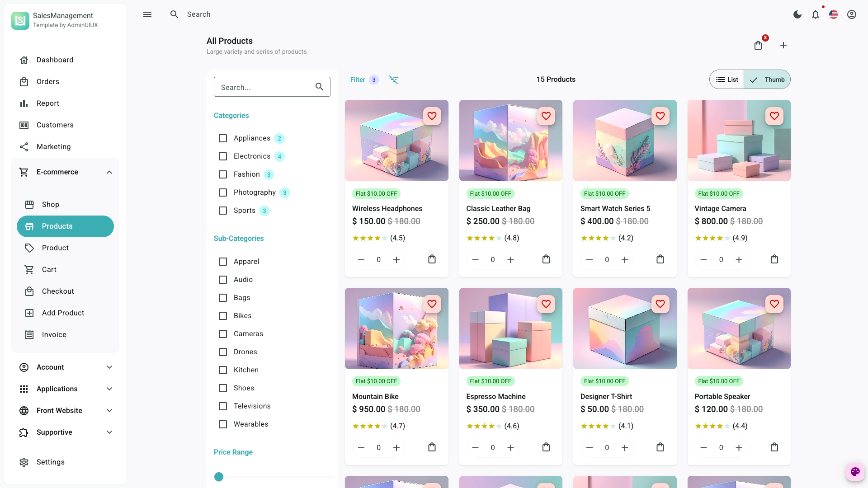Screen dimensions: 868x488
Task: Increase Mountain Bike quantity by one
Action: 396,447
